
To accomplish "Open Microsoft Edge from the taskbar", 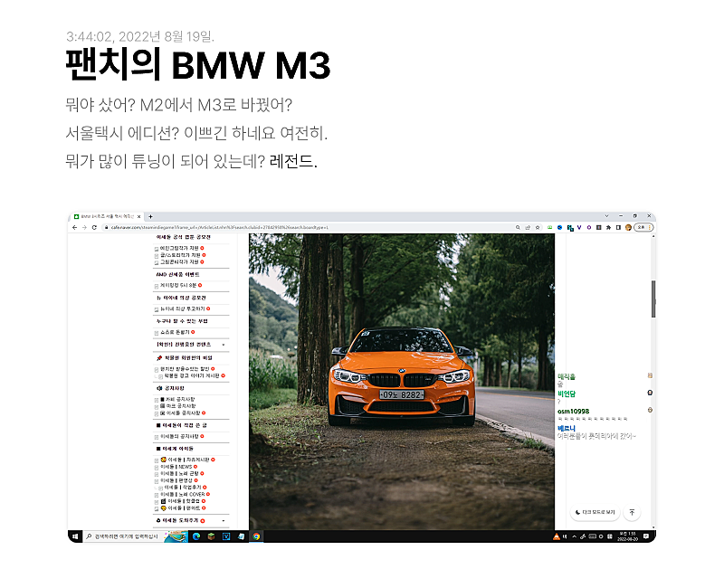I will click(x=195, y=536).
